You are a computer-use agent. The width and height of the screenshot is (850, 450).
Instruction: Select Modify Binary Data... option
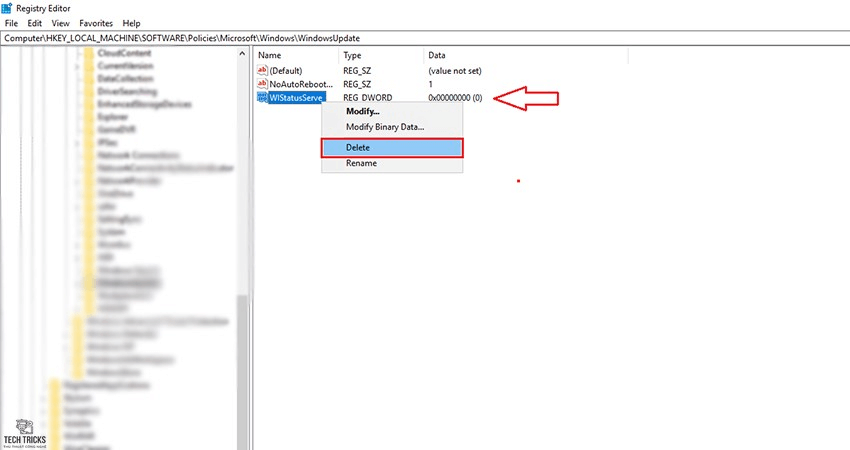pos(392,127)
